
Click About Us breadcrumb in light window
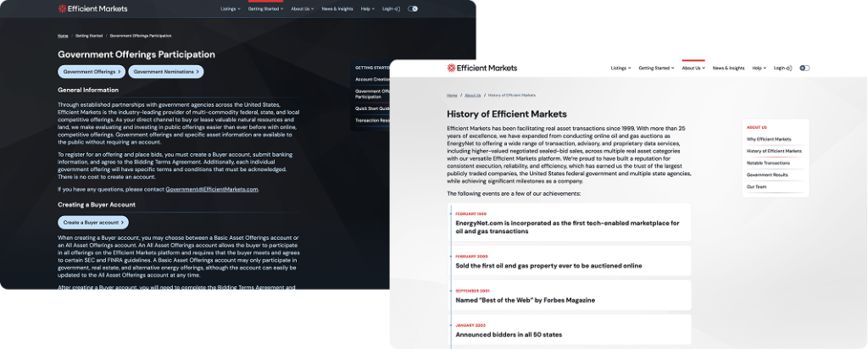[x=473, y=95]
